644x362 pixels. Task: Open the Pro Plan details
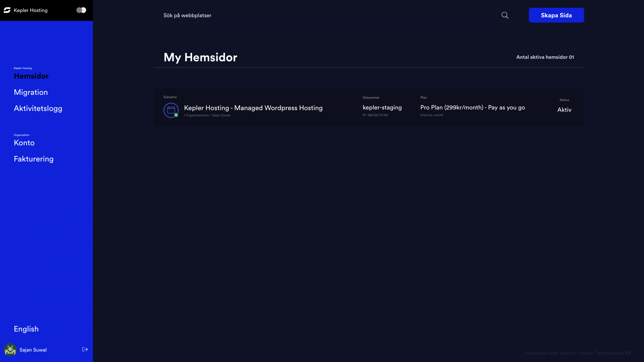[x=473, y=107]
